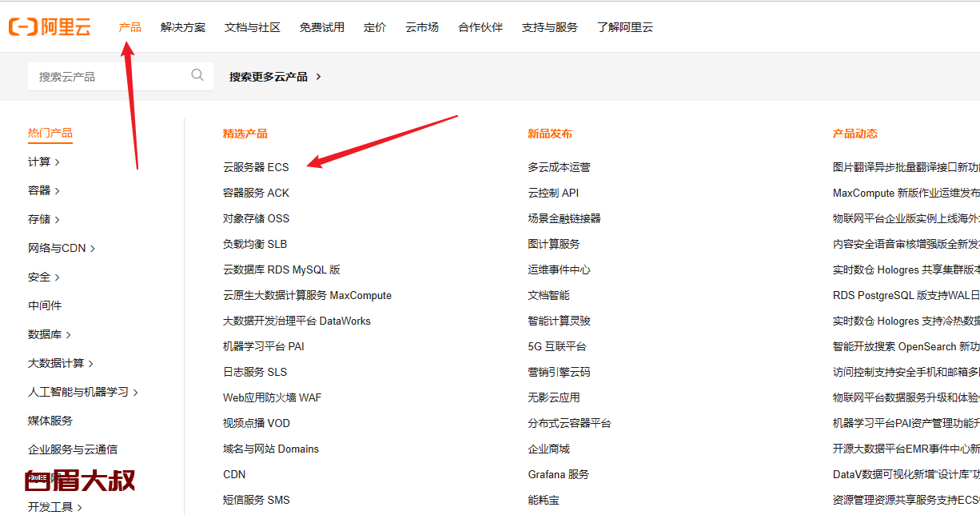This screenshot has width=980, height=515.
Task: Open the 文档与社区 menu
Action: [253, 27]
